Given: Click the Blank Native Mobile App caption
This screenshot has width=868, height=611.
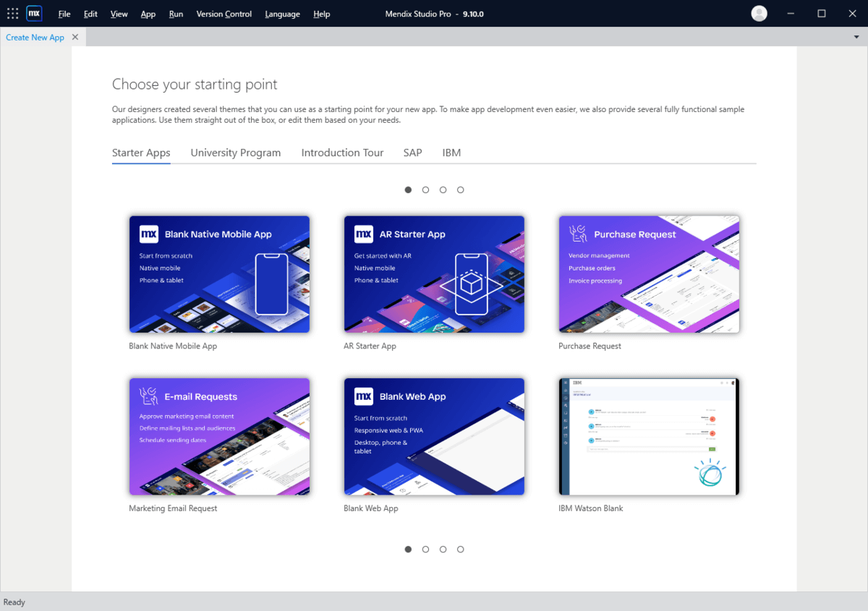Looking at the screenshot, I should pyautogui.click(x=173, y=346).
